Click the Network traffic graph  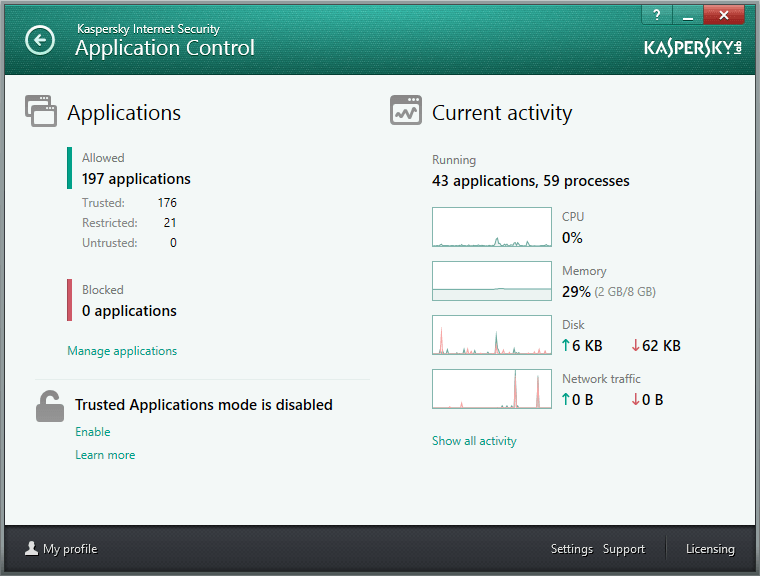492,389
